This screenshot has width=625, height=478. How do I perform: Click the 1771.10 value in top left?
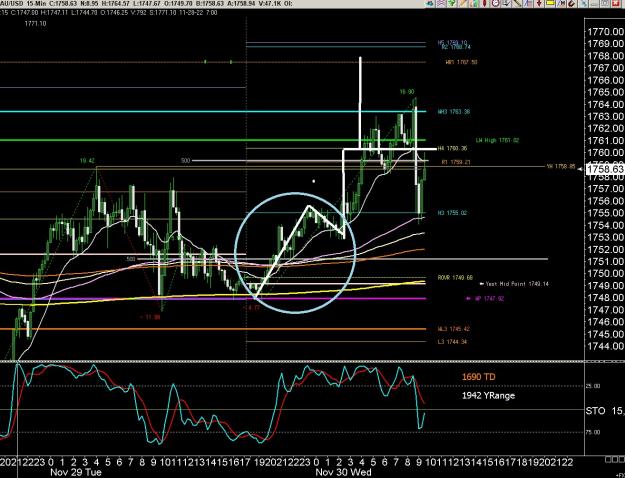(x=35, y=24)
